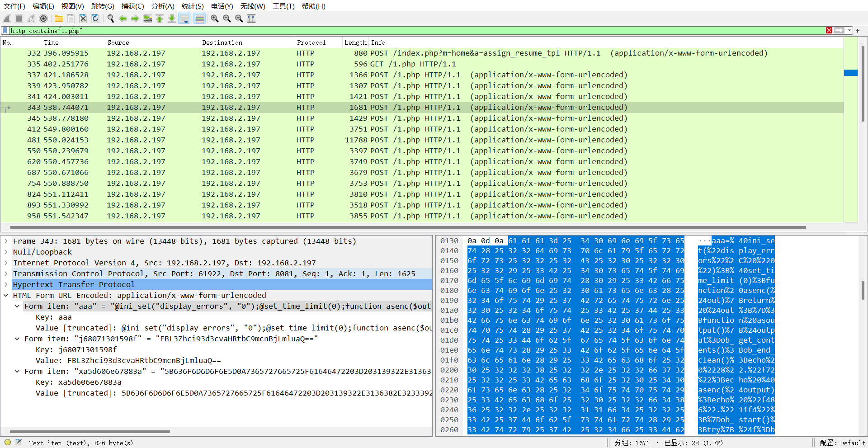This screenshot has height=448, width=868.
Task: Jump to last packet
Action: 172,19
